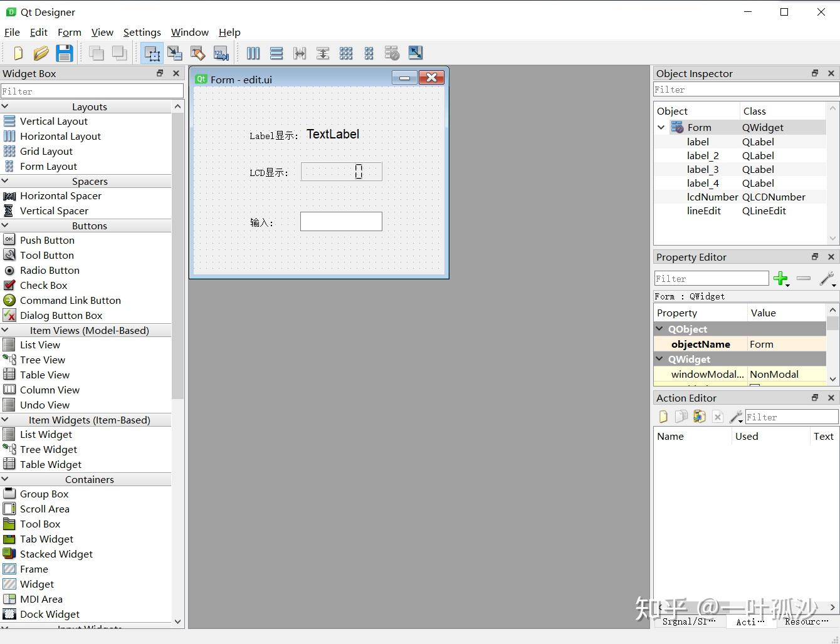The image size is (840, 644).
Task: Add dynamic property with green plus
Action: pos(781,279)
